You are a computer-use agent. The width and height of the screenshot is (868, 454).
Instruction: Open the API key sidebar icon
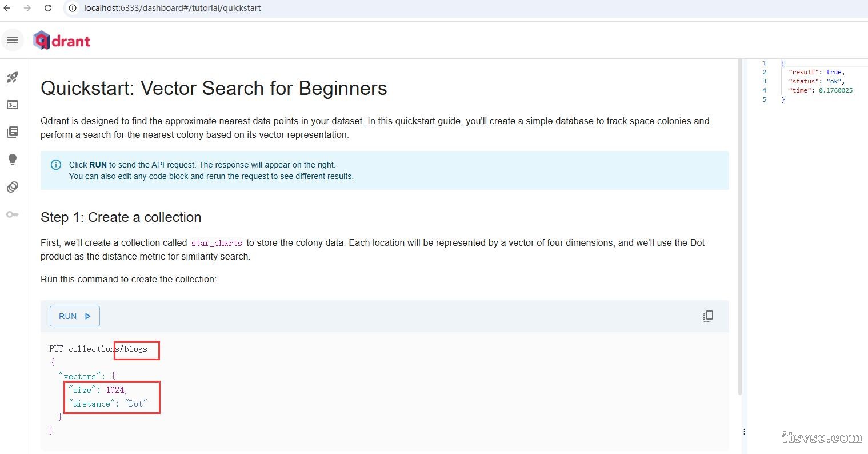pos(13,214)
